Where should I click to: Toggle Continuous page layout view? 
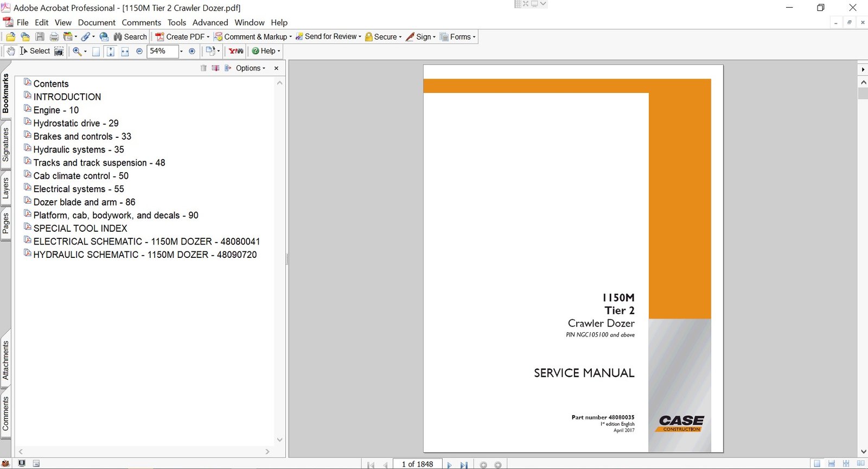pyautogui.click(x=831, y=464)
